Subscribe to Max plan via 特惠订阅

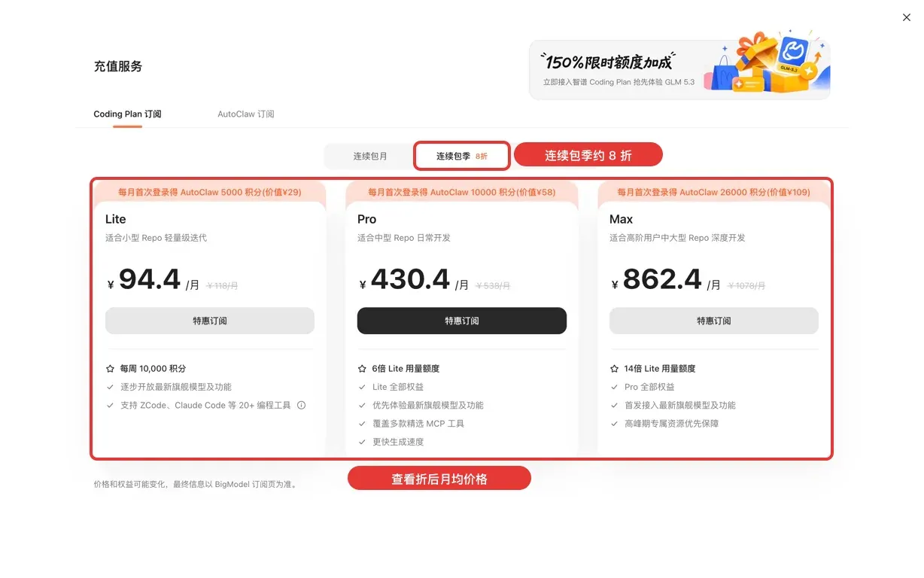tap(714, 321)
